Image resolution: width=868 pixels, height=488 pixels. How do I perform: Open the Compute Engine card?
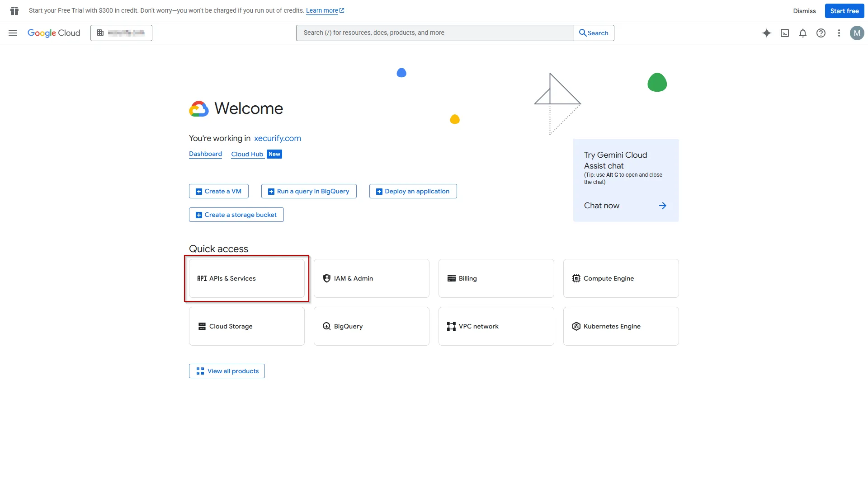tap(621, 278)
